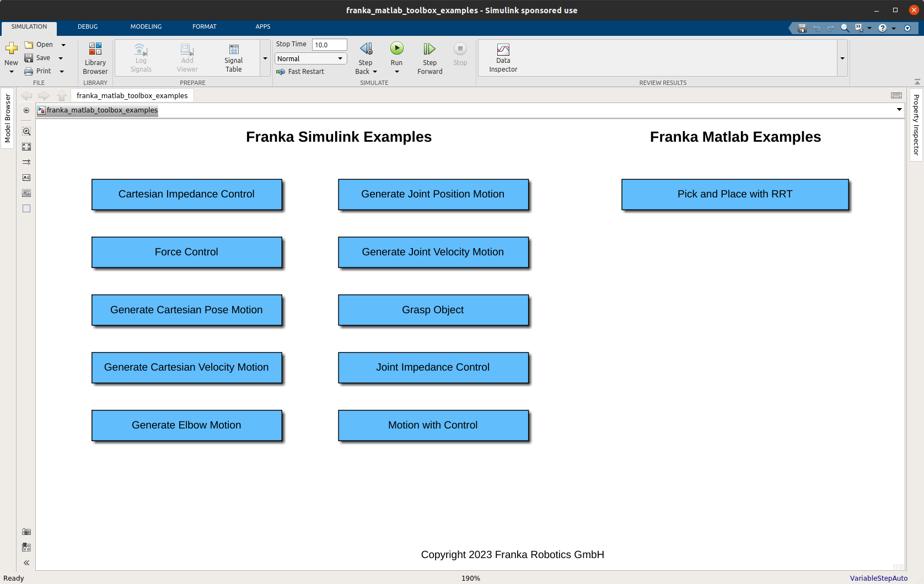Select the Image tool in the palette
Image resolution: width=924 pixels, height=584 pixels.
coord(26,193)
